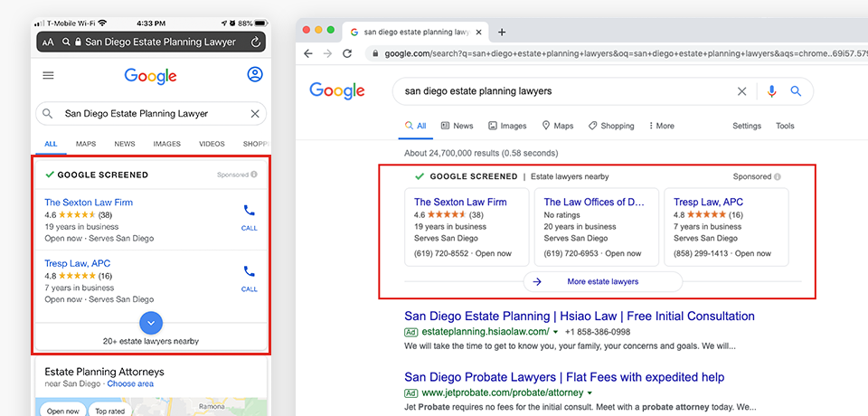Call Tresp Law, APC on mobile
The width and height of the screenshot is (868, 416).
coord(250,278)
